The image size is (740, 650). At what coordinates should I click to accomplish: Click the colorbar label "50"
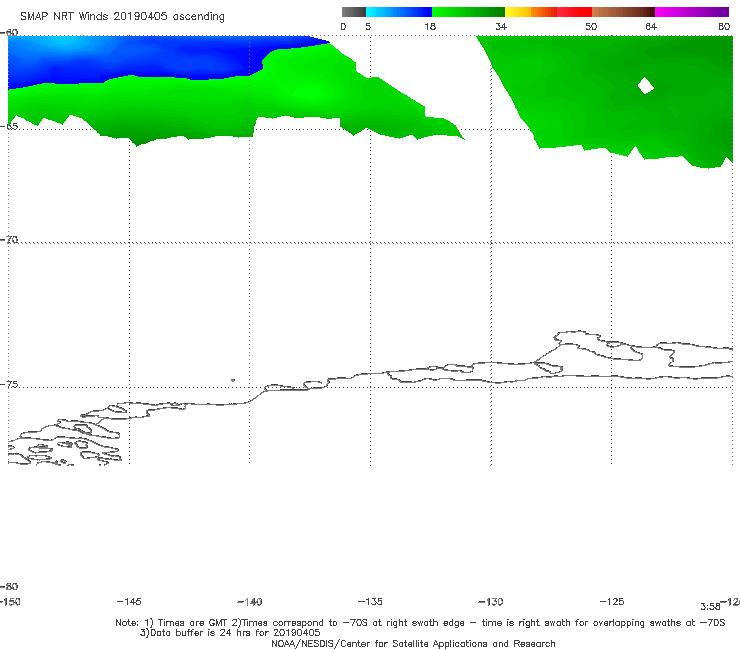591,27
